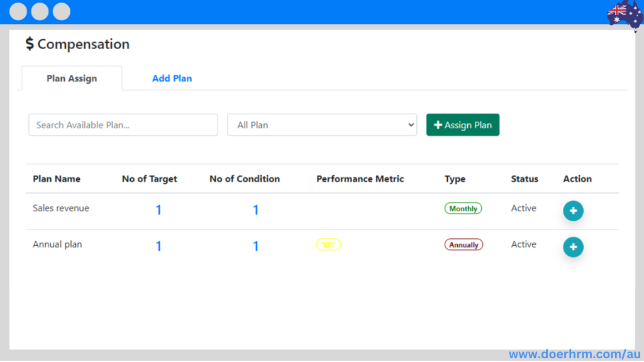Switch to the Plan Assign tab
644x362 pixels.
(72, 79)
